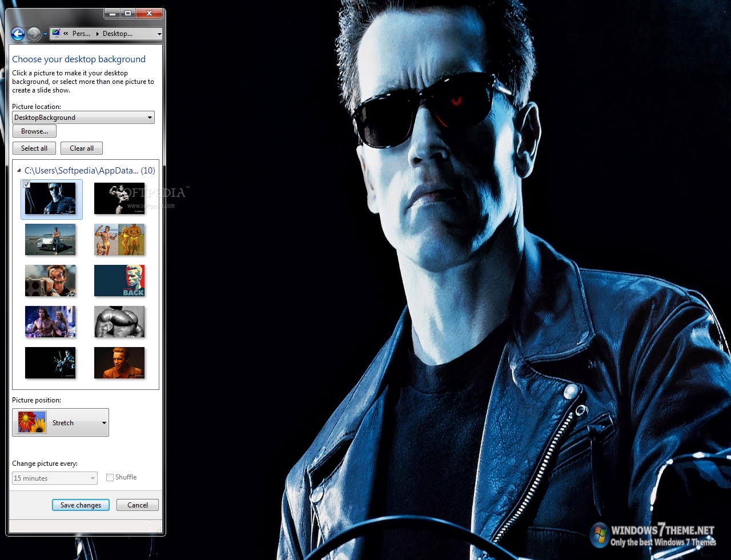Expand breadcrumb chevron after 'Pers...'
The height and width of the screenshot is (560, 731).
point(97,34)
